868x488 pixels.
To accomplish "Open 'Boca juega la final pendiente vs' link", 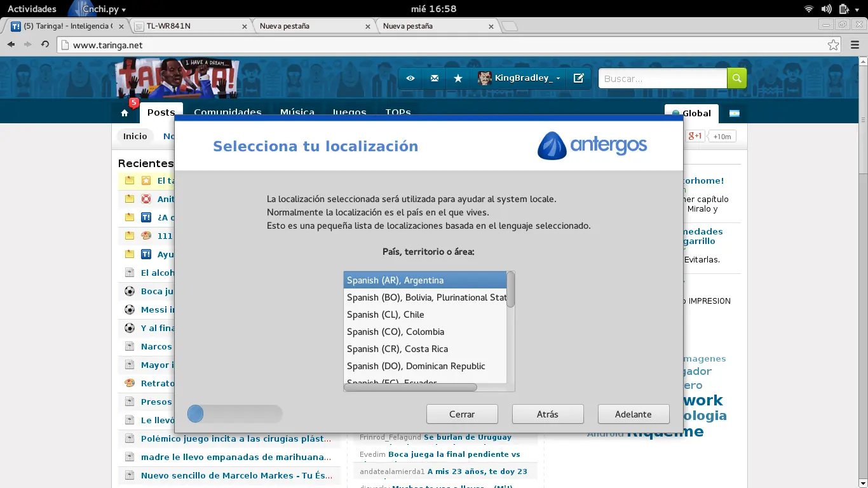I will [454, 454].
